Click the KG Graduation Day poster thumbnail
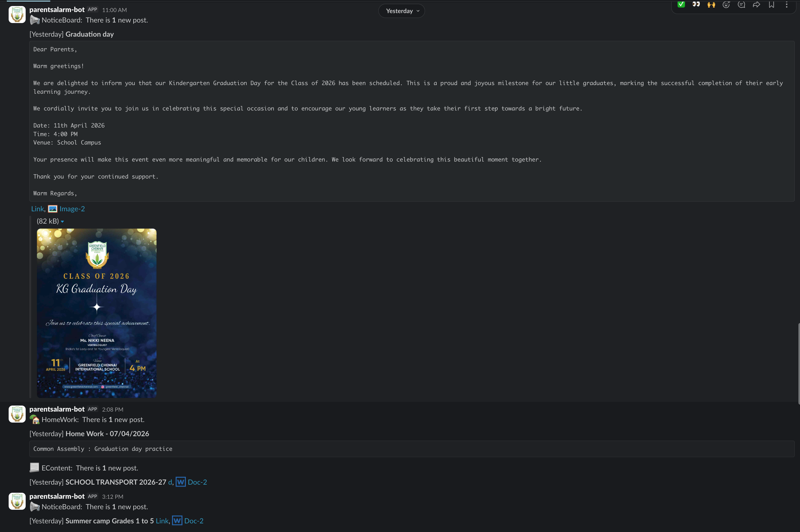The width and height of the screenshot is (800, 532). pyautogui.click(x=97, y=313)
